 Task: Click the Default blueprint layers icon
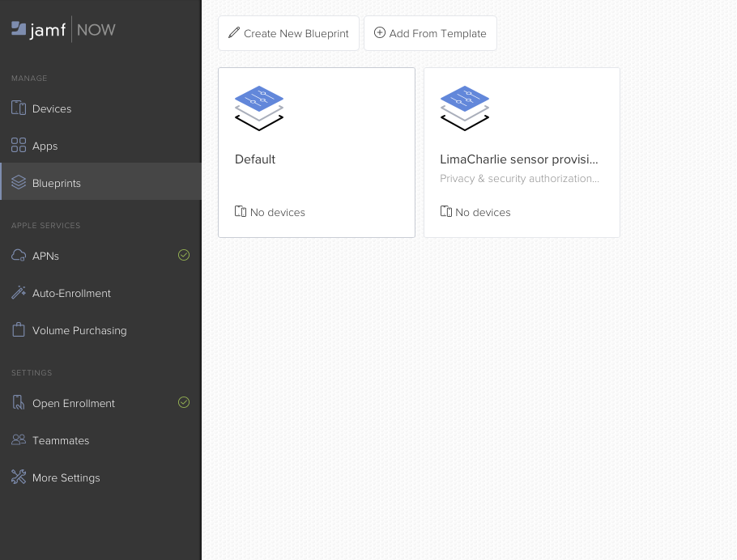point(259,108)
